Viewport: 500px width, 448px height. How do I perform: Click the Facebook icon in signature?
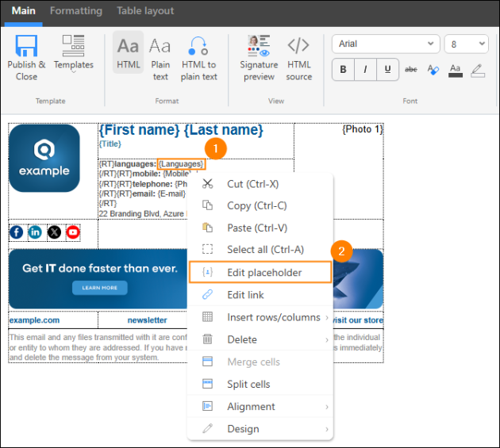tap(17, 232)
